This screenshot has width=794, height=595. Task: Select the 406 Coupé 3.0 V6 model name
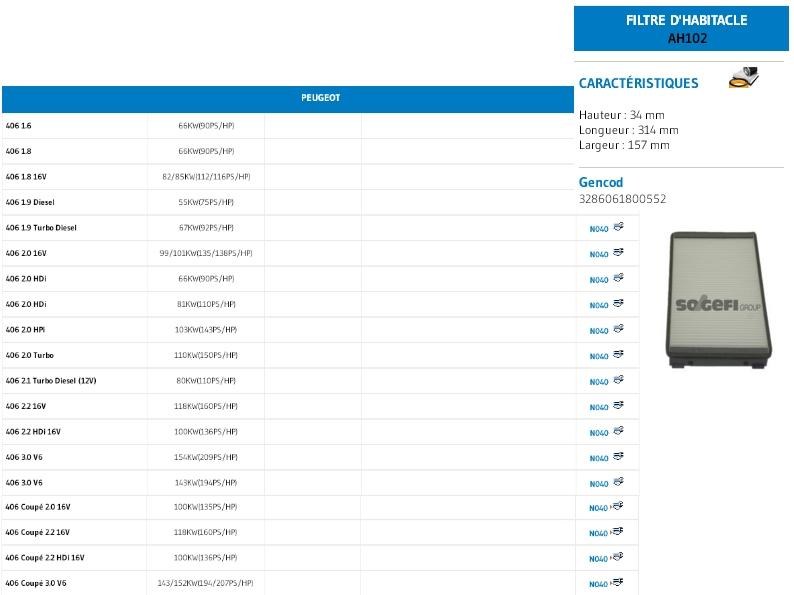[36, 583]
